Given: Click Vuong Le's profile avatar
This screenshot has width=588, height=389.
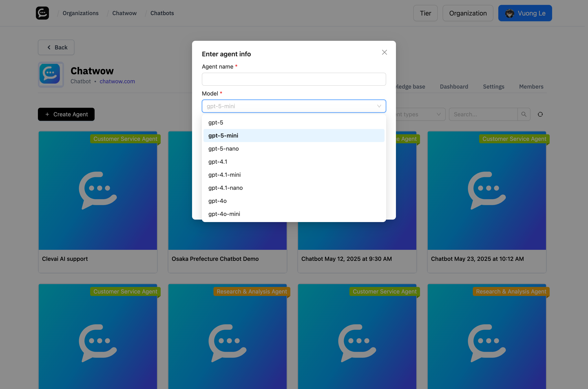Looking at the screenshot, I should click(510, 13).
